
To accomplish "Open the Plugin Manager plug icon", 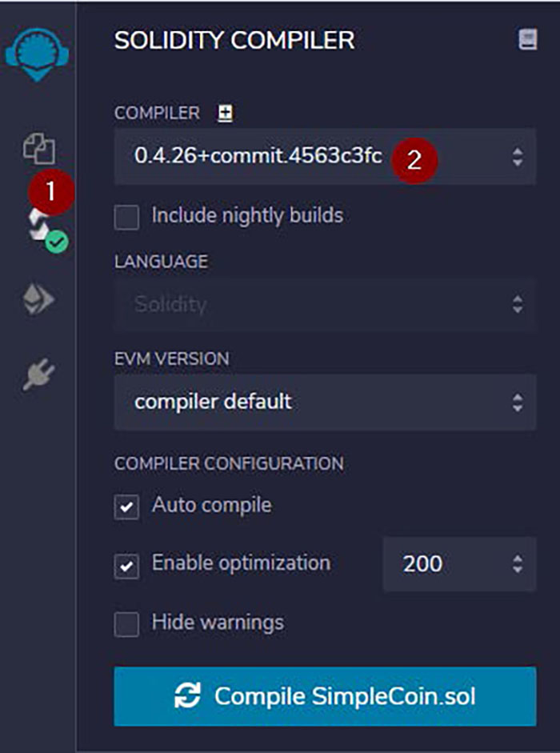I will (x=38, y=374).
